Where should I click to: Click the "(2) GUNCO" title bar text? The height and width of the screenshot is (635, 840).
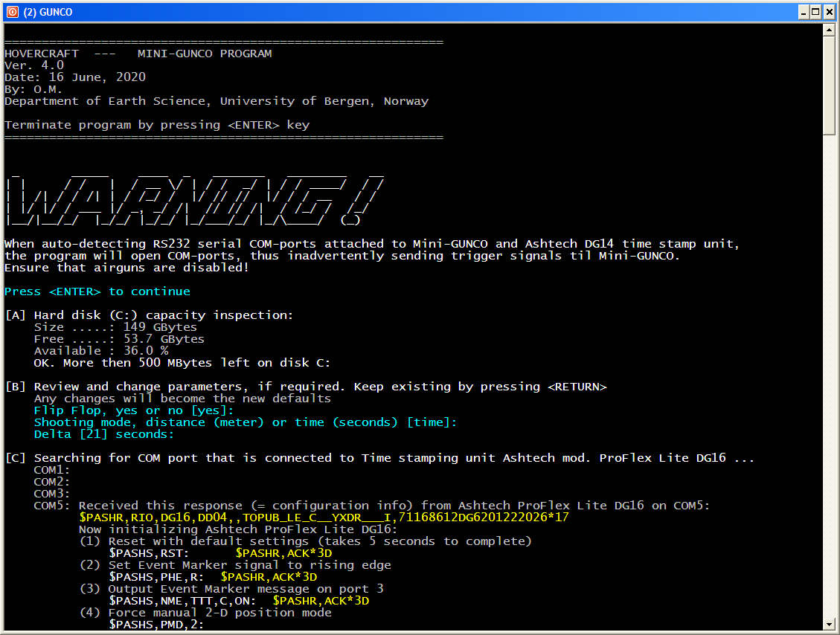tap(48, 12)
